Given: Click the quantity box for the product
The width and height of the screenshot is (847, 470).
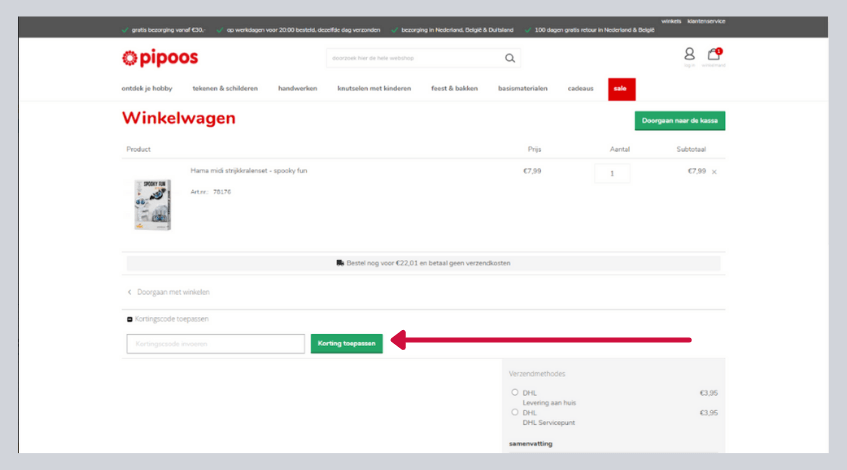Looking at the screenshot, I should click(612, 173).
